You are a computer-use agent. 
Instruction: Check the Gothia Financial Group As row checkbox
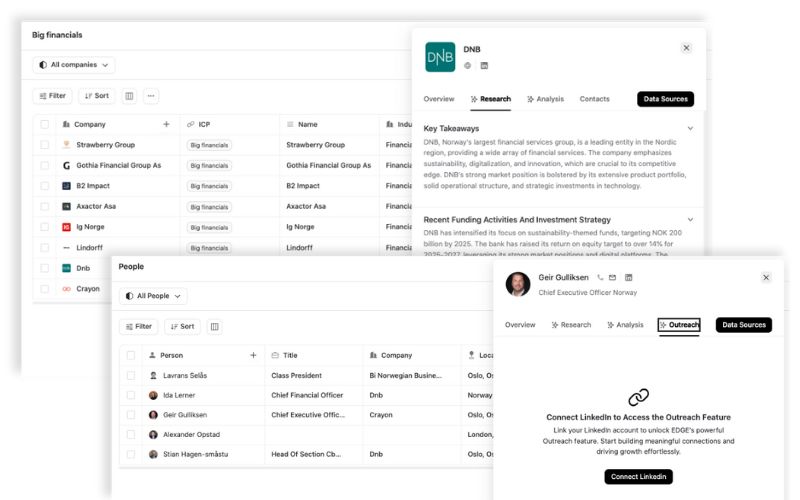[x=45, y=165]
